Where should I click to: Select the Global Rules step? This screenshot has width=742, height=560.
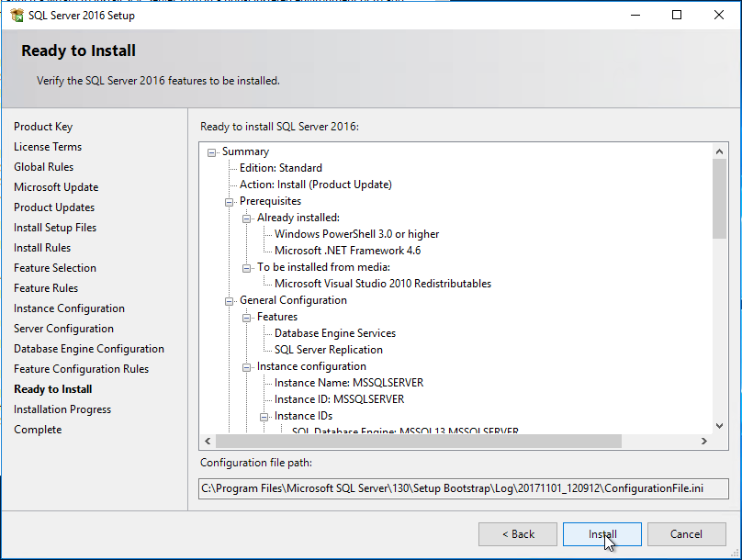[x=43, y=167]
